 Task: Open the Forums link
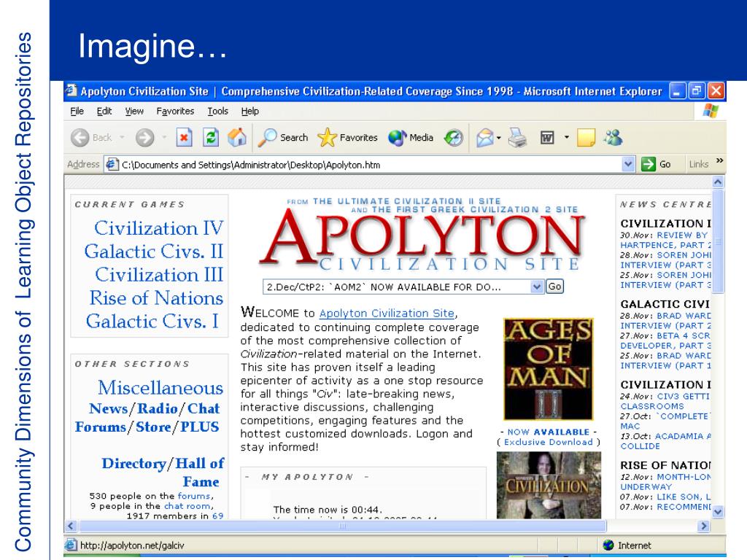[x=100, y=427]
